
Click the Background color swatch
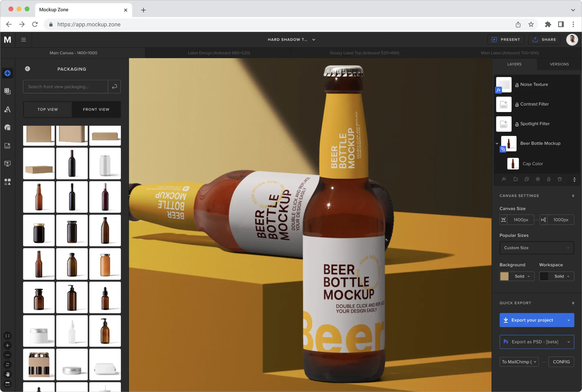pos(504,276)
